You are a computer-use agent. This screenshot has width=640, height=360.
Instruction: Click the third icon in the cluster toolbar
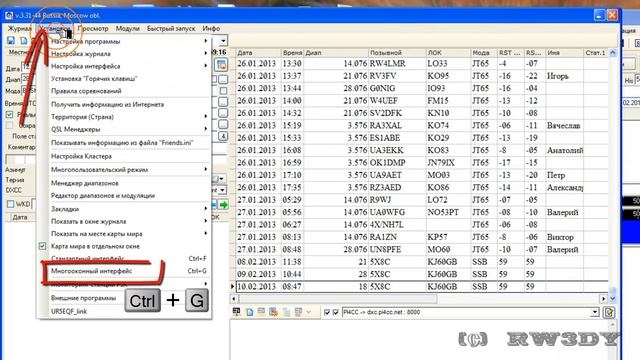coord(261,312)
